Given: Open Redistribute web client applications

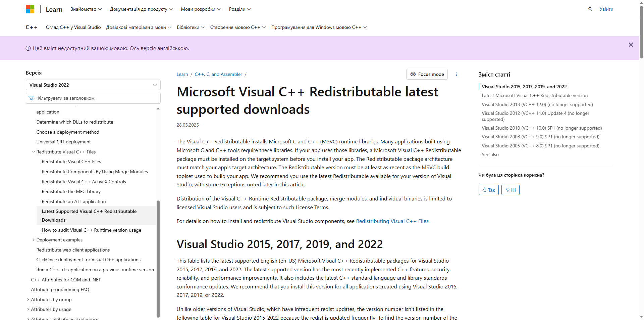Looking at the screenshot, I should [73, 250].
